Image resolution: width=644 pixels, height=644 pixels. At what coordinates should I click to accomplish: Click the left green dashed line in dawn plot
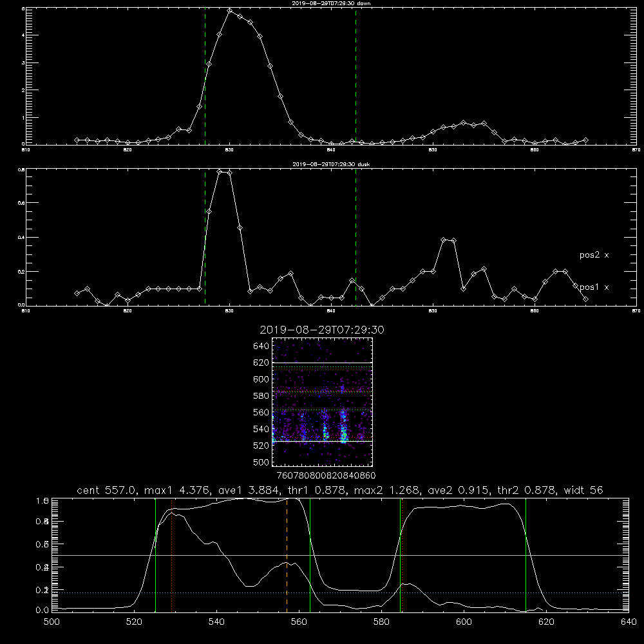[x=205, y=76]
